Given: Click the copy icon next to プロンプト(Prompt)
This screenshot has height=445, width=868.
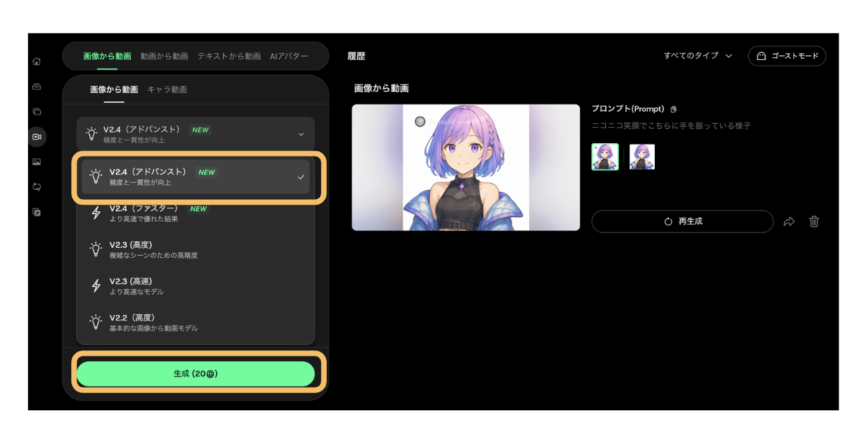Looking at the screenshot, I should 673,109.
